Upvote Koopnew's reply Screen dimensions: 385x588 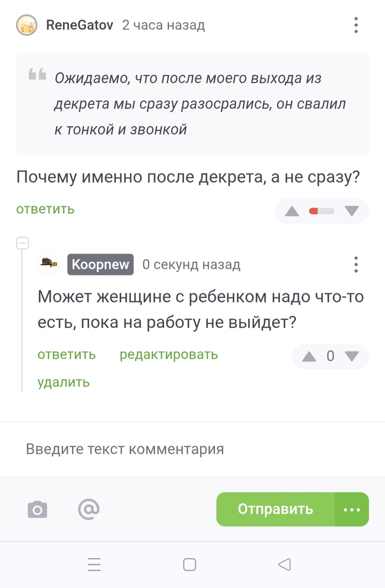pos(308,356)
